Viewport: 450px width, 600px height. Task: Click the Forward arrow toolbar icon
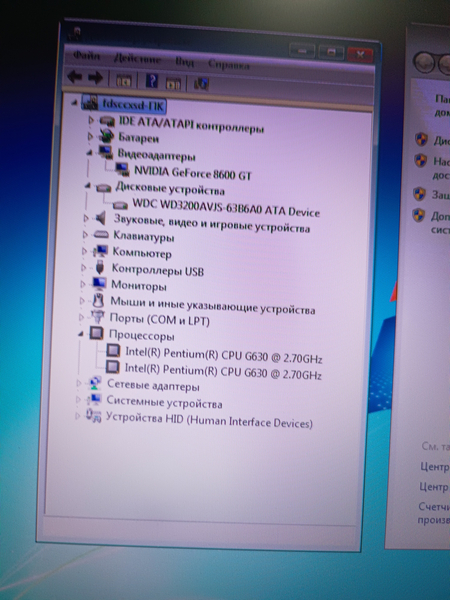[x=95, y=78]
